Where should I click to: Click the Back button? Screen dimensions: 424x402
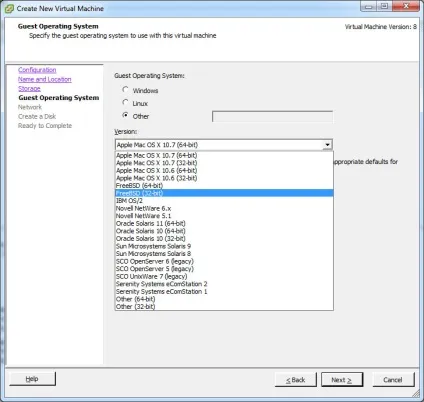(x=295, y=380)
